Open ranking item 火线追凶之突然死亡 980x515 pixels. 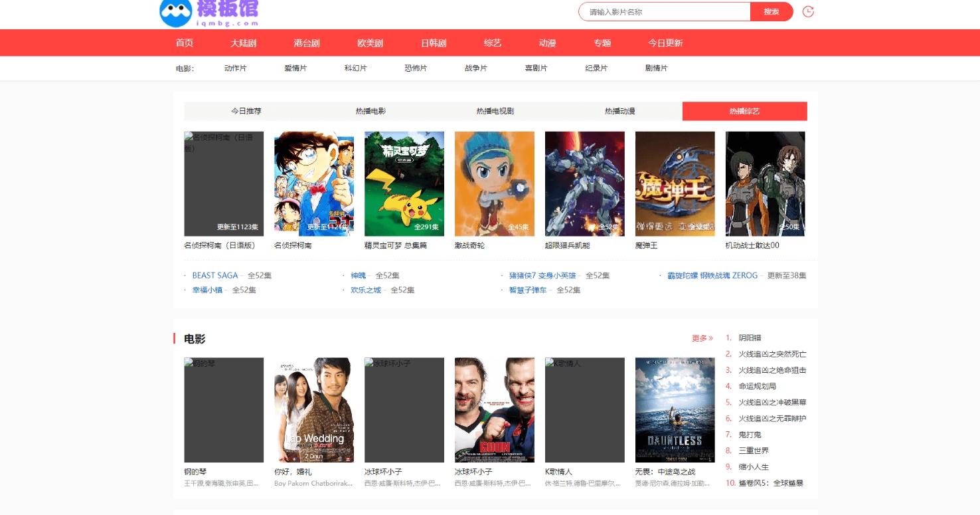pos(773,354)
